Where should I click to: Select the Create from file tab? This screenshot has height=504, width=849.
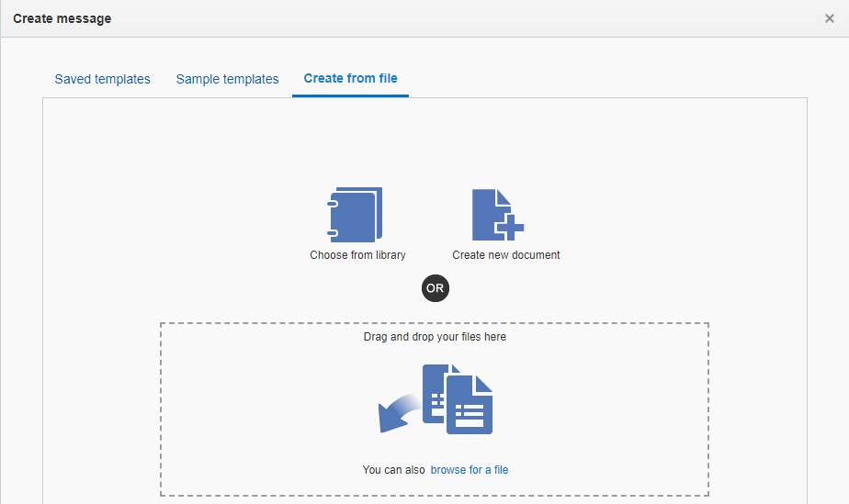pyautogui.click(x=350, y=78)
